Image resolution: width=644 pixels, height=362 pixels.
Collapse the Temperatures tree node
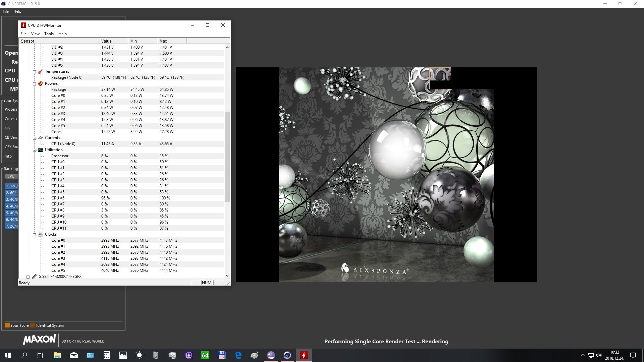coord(34,72)
